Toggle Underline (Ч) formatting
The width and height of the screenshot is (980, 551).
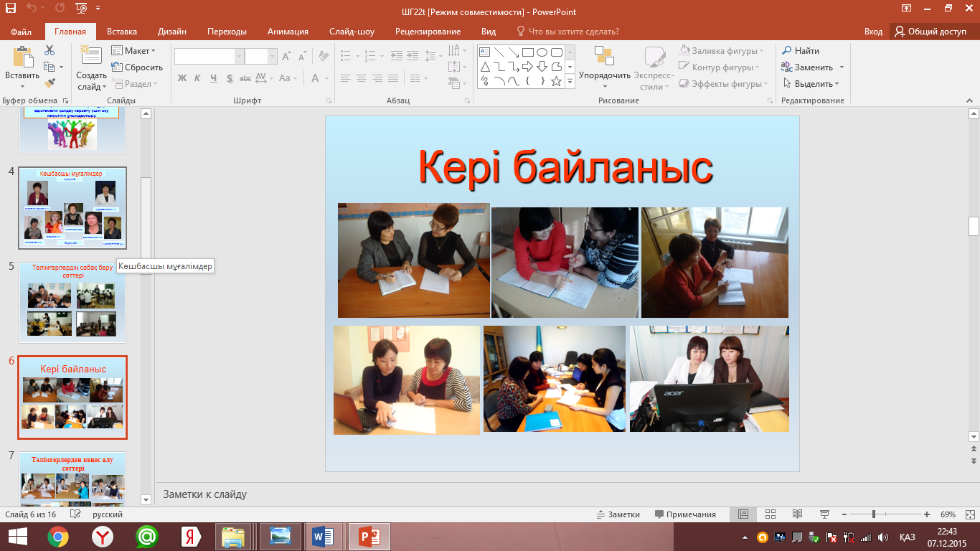(x=214, y=78)
